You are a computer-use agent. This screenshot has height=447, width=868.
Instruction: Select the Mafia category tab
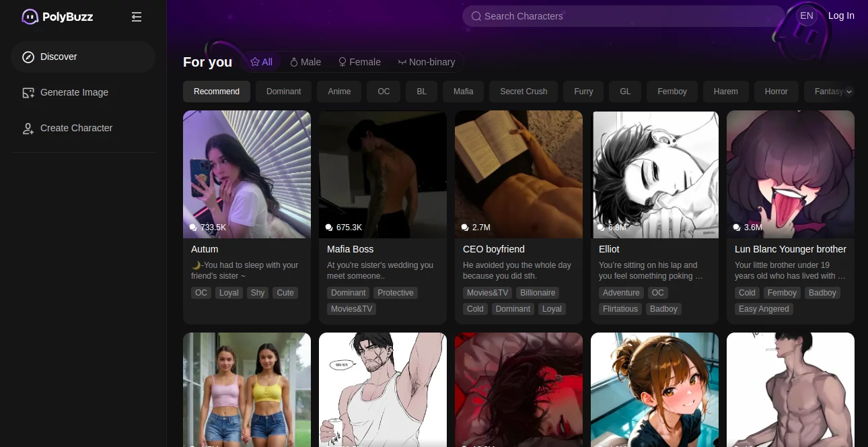pos(463,92)
